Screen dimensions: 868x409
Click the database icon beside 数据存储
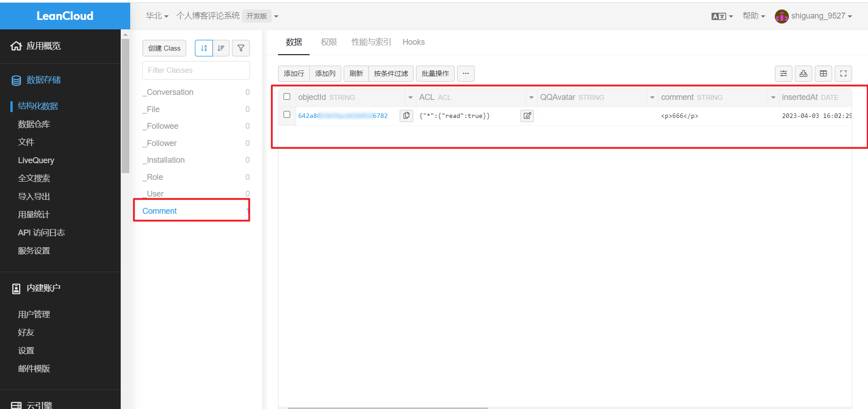16,80
